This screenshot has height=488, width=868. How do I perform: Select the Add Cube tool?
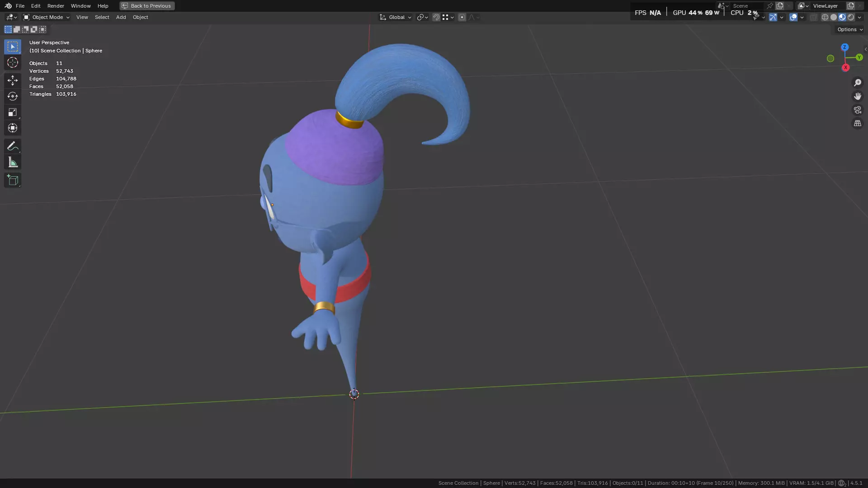(x=13, y=180)
